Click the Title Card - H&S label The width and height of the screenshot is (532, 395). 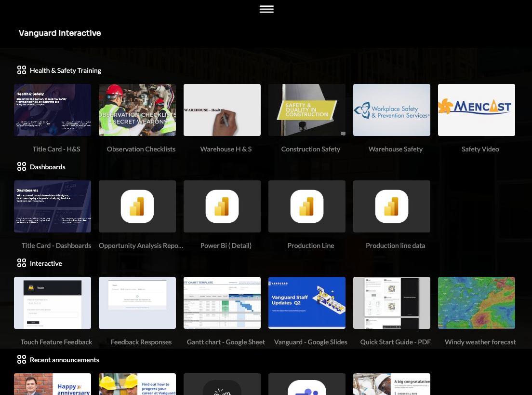(56, 149)
